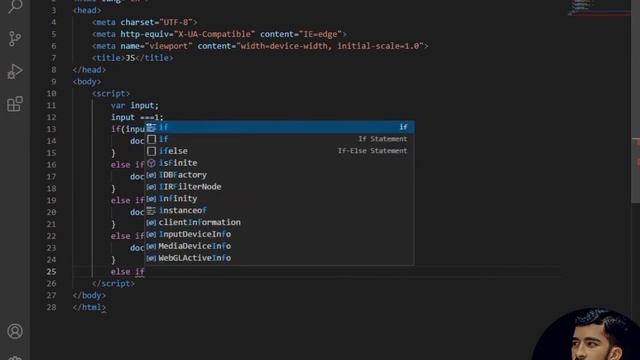640x360 pixels.
Task: Click the function icon beside 'isFinite'
Action: (151, 163)
